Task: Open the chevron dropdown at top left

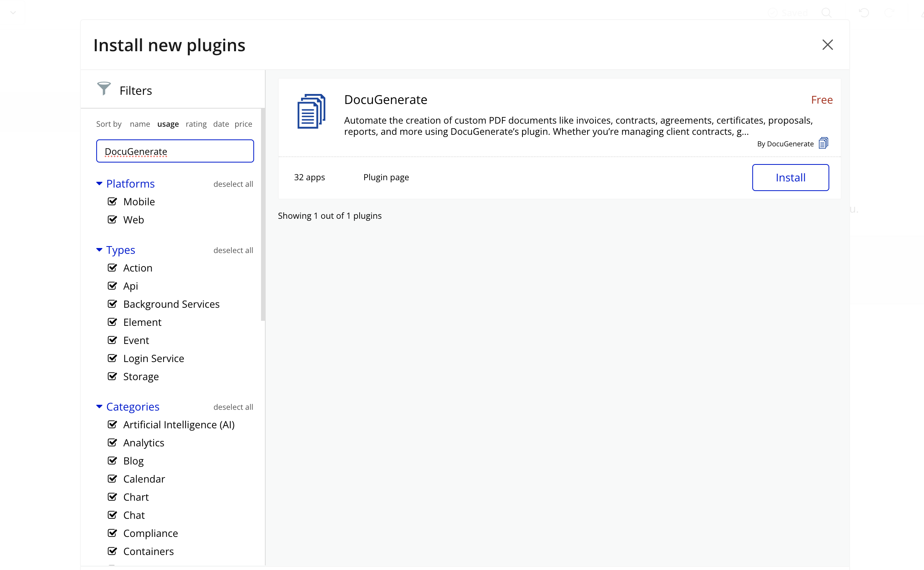Action: [x=13, y=13]
